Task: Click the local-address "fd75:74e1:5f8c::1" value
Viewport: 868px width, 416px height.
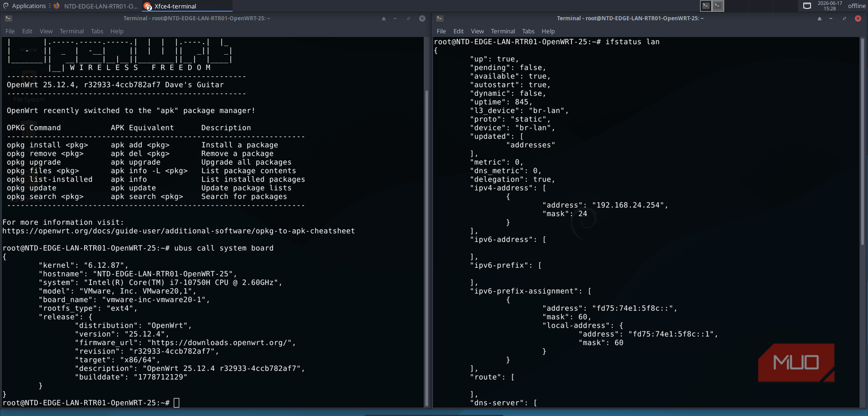Action: pyautogui.click(x=671, y=334)
